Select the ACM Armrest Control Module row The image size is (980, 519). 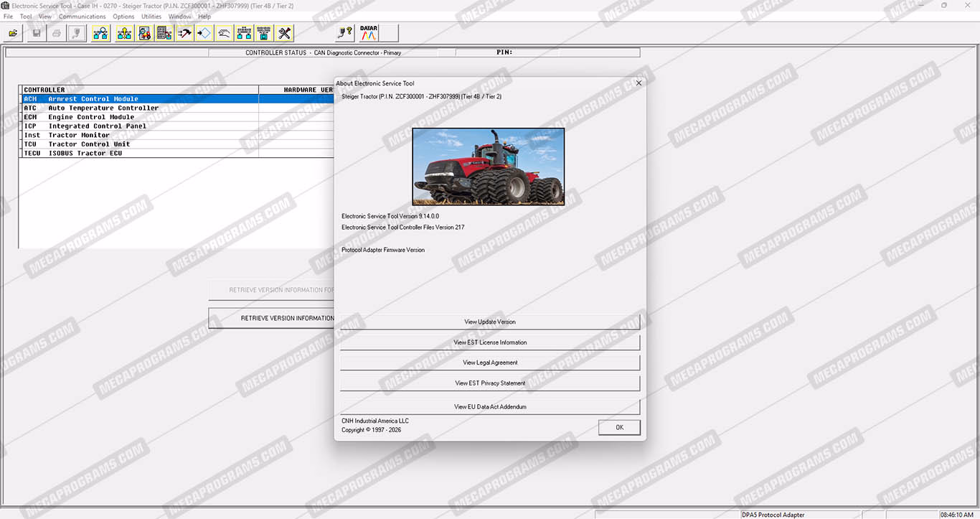(x=177, y=99)
